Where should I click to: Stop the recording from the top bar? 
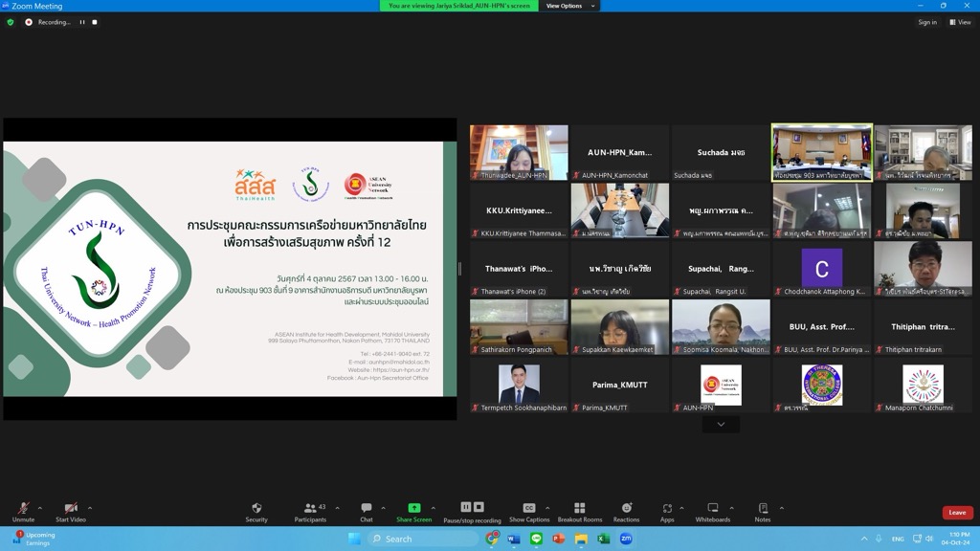pos(95,22)
